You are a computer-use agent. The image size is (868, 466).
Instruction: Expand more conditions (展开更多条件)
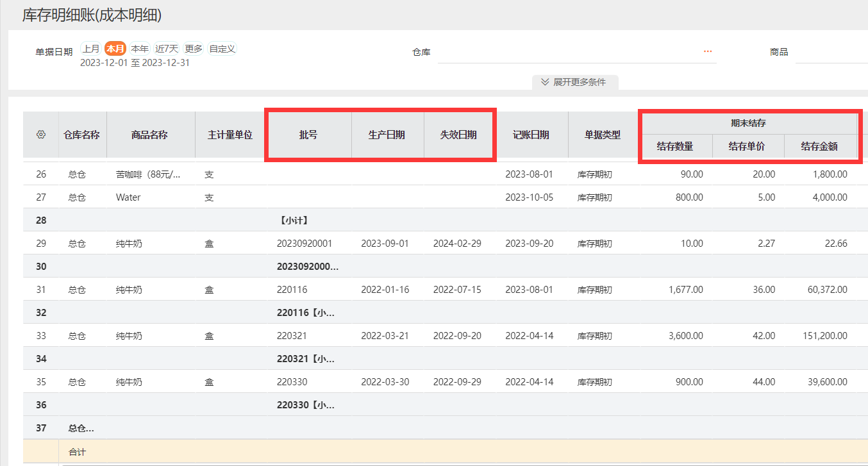click(x=574, y=82)
